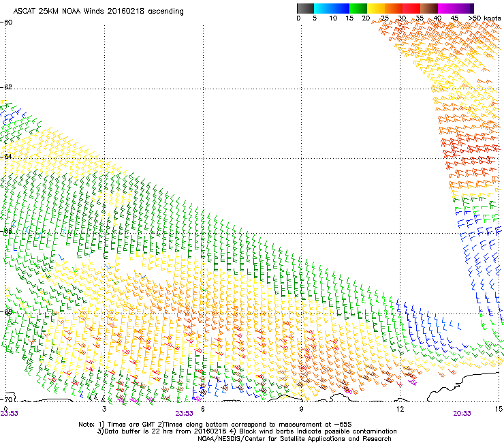Viewport: 504px width, 443px height.
Task: Select the '-70' latitude axis label
Action: tap(6, 399)
